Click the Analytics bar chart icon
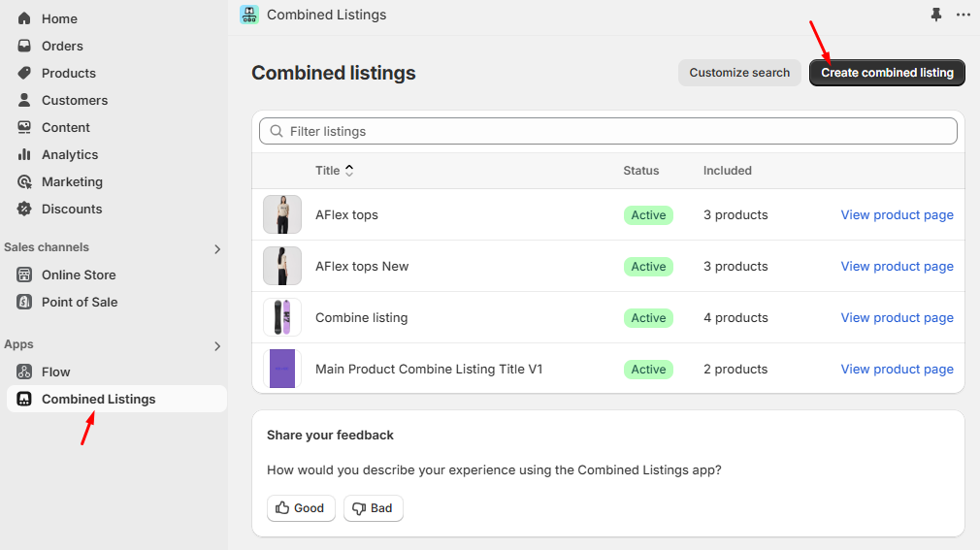Viewport: 980px width, 550px height. point(24,154)
